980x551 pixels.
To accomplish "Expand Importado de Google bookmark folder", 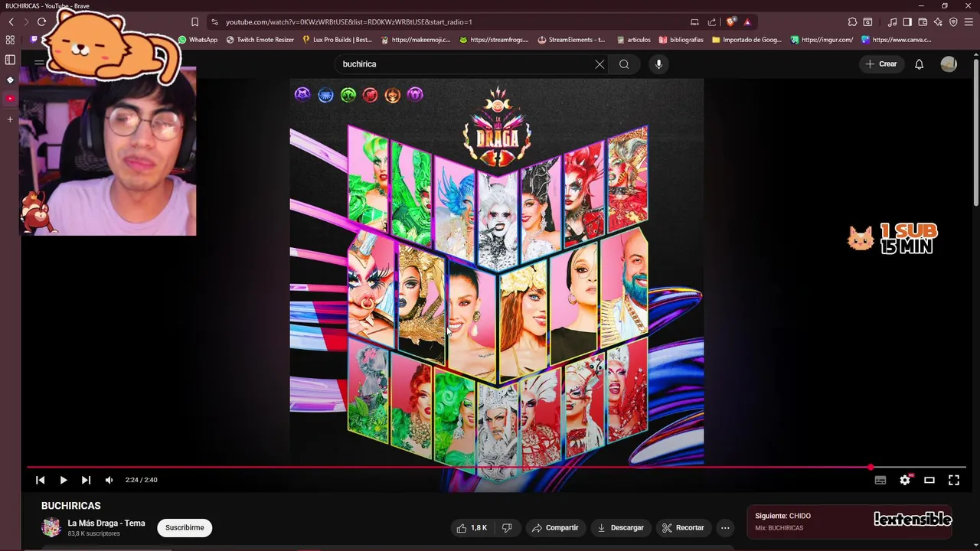I will (746, 40).
